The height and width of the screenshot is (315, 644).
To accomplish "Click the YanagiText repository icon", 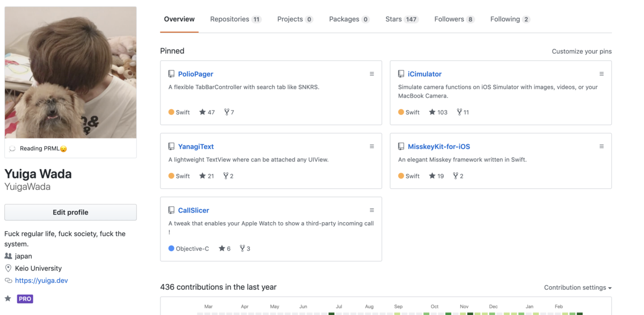I will point(171,146).
